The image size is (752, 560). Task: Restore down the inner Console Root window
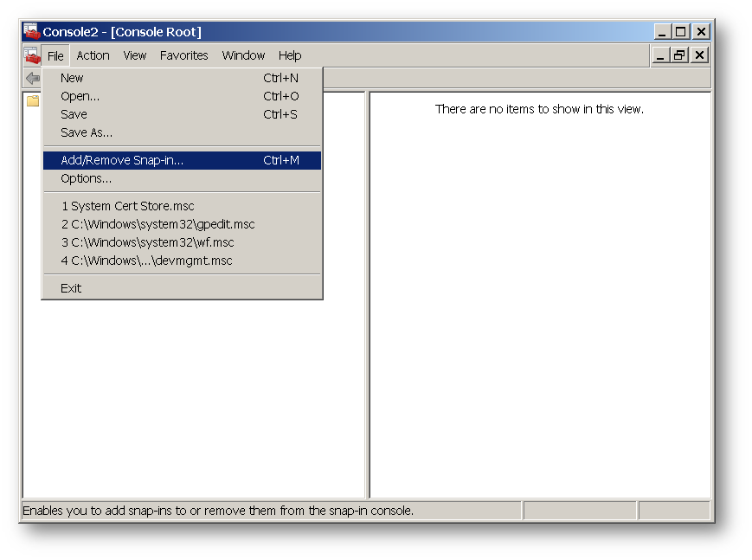680,55
